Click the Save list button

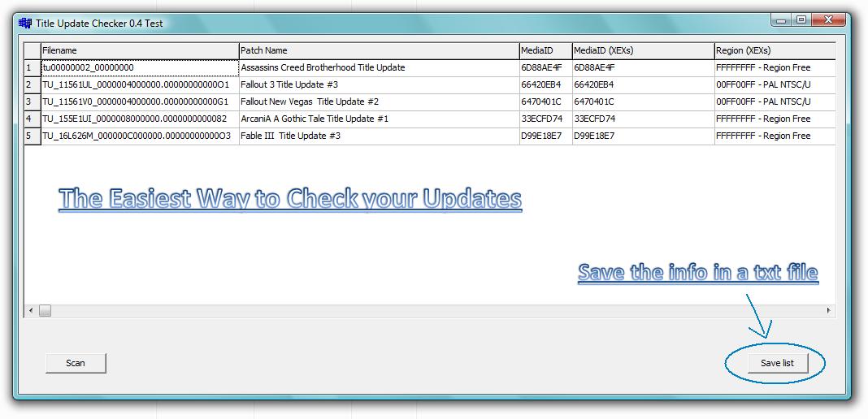tap(776, 363)
